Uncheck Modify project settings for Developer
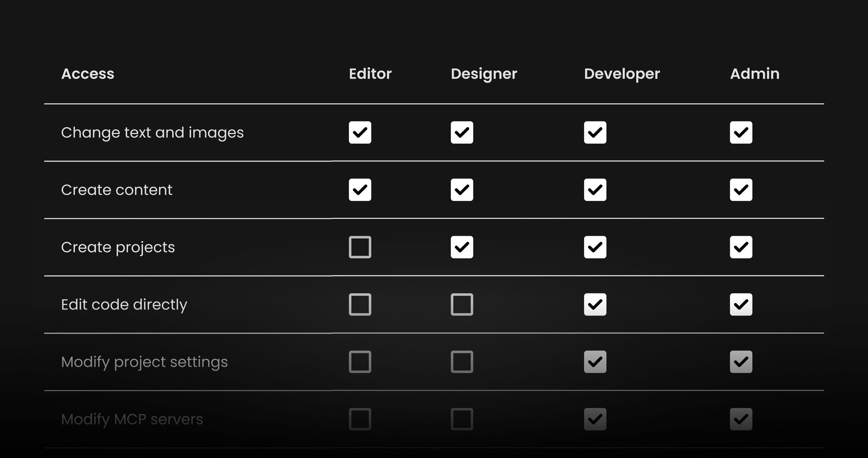This screenshot has width=868, height=458. click(595, 362)
